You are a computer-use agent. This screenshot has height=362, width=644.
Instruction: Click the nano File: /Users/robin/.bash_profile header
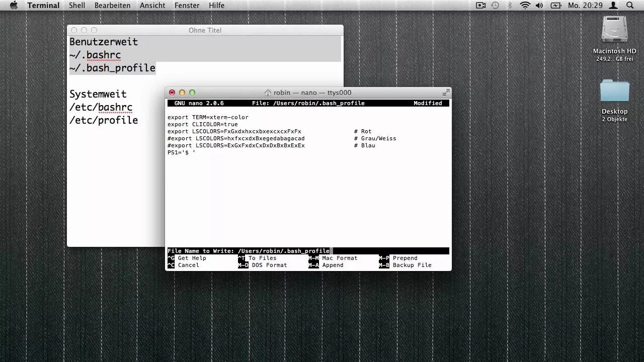[308, 103]
